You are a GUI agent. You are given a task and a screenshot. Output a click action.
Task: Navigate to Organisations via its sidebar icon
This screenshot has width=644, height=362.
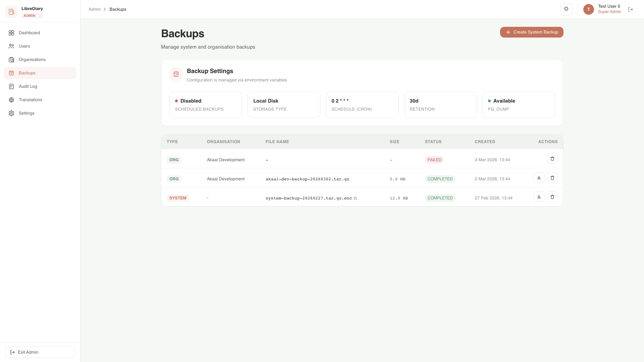pos(11,59)
